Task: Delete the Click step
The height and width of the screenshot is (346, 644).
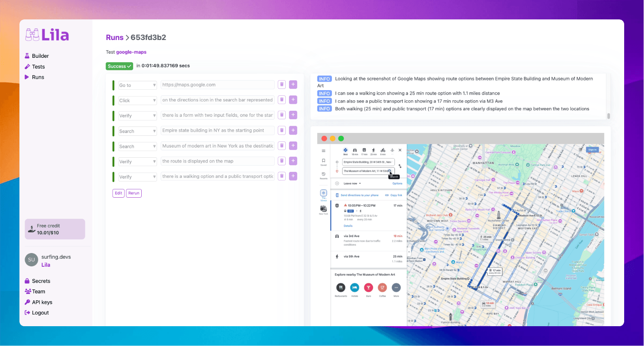Action: click(282, 99)
